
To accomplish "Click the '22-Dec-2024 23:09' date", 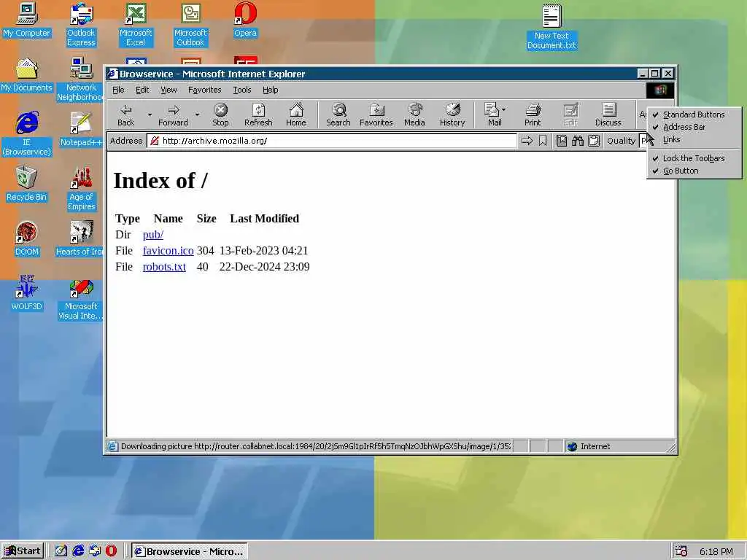I will click(x=264, y=267).
